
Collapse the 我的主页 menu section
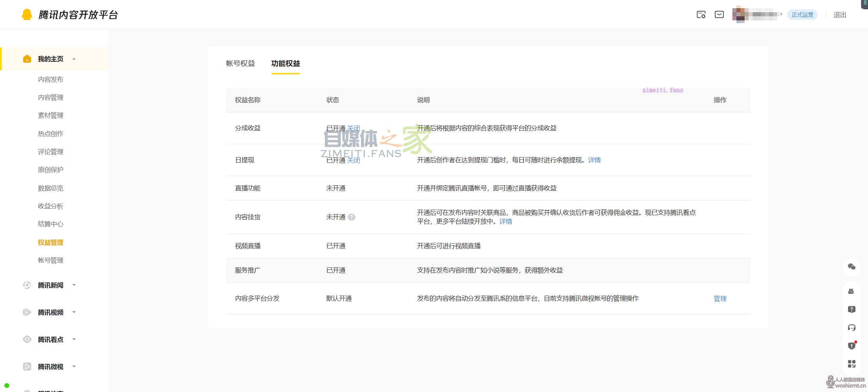pos(74,59)
